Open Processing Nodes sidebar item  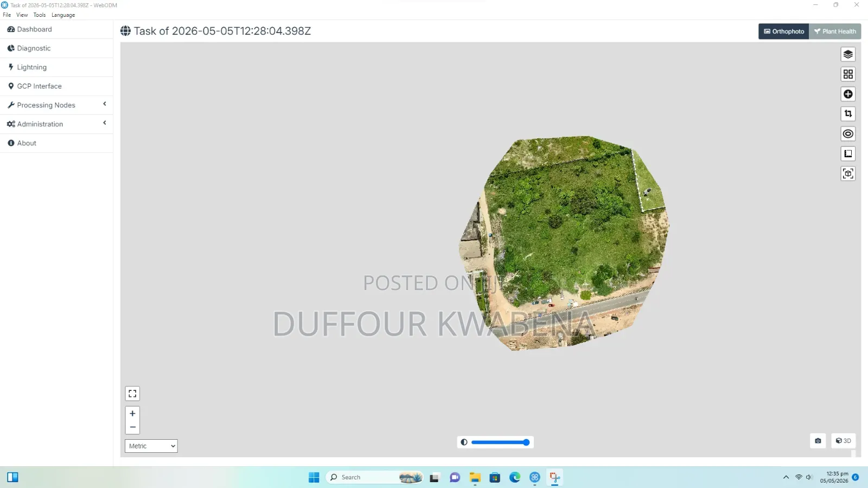pos(56,105)
